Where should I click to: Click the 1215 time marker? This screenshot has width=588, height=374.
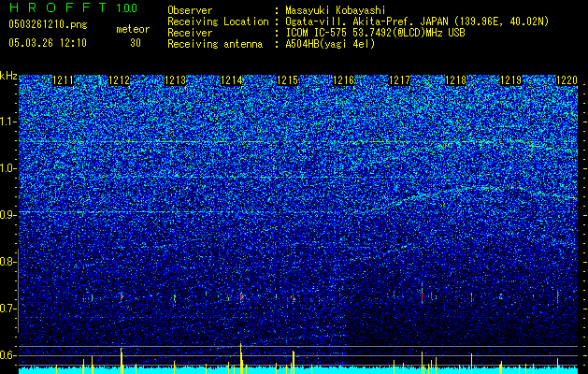point(287,80)
